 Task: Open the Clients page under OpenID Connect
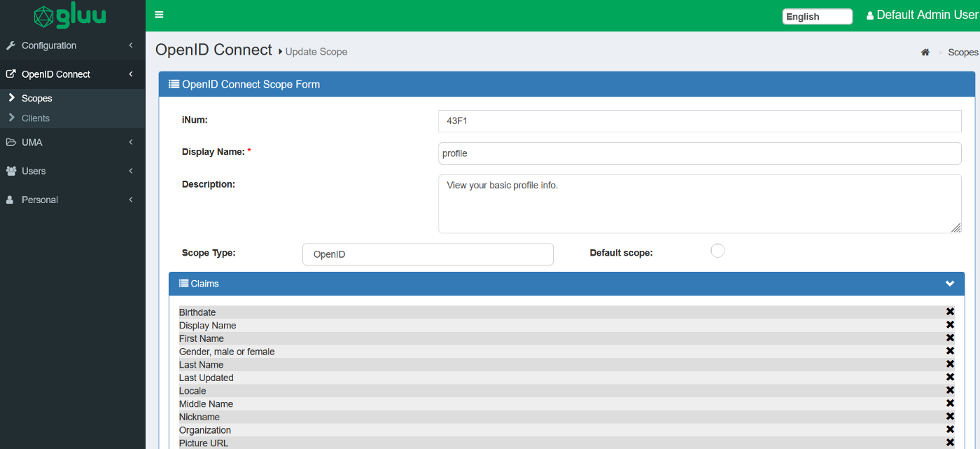[x=36, y=118]
